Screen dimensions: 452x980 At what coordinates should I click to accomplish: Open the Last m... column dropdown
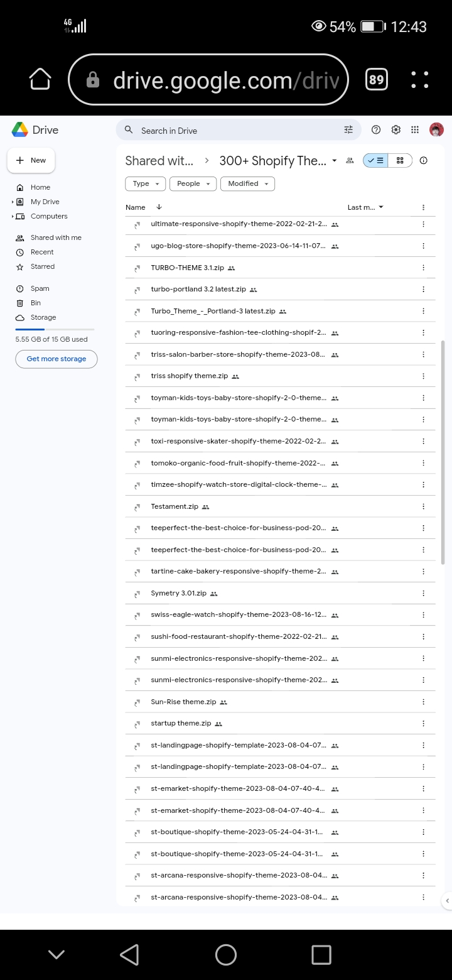click(365, 207)
